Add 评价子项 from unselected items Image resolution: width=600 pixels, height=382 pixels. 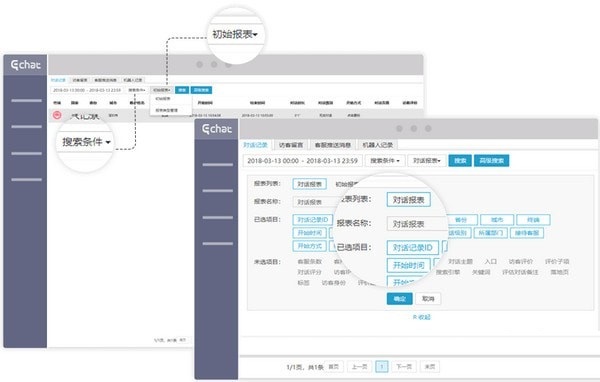557,261
